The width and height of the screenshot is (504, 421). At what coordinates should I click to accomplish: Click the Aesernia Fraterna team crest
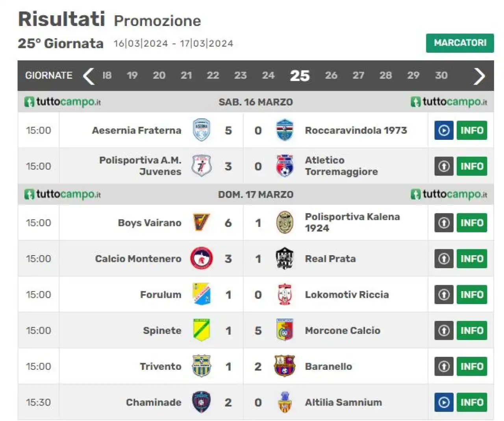tap(201, 130)
